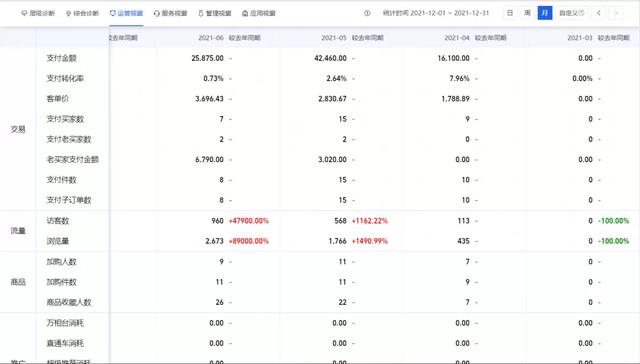This screenshot has height=364, width=640.
Task: Click the 交易 category cell
Action: click(18, 129)
